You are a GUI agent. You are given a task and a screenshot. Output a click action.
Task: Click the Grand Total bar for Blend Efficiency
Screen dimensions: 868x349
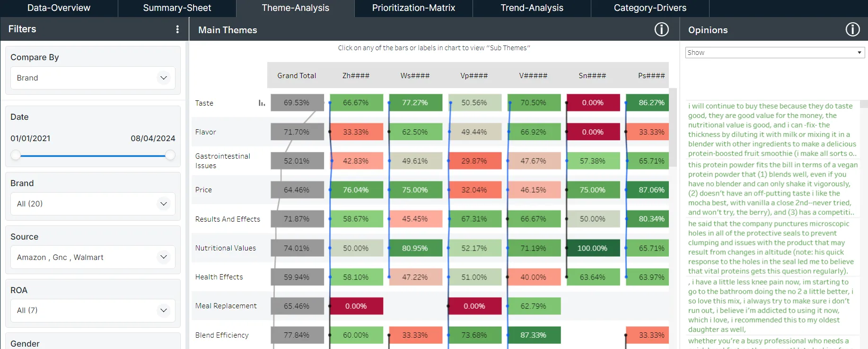coord(297,335)
